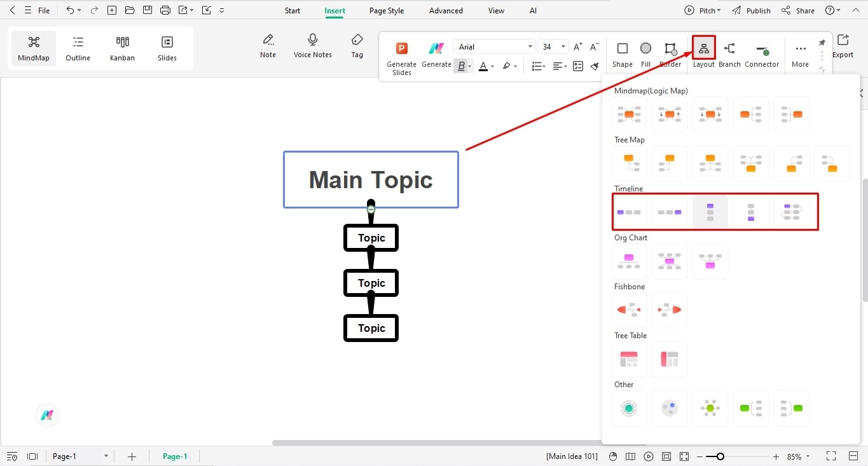Screen dimensions: 868x466
Task: Open the undo history dropdown arrow
Action: point(79,11)
